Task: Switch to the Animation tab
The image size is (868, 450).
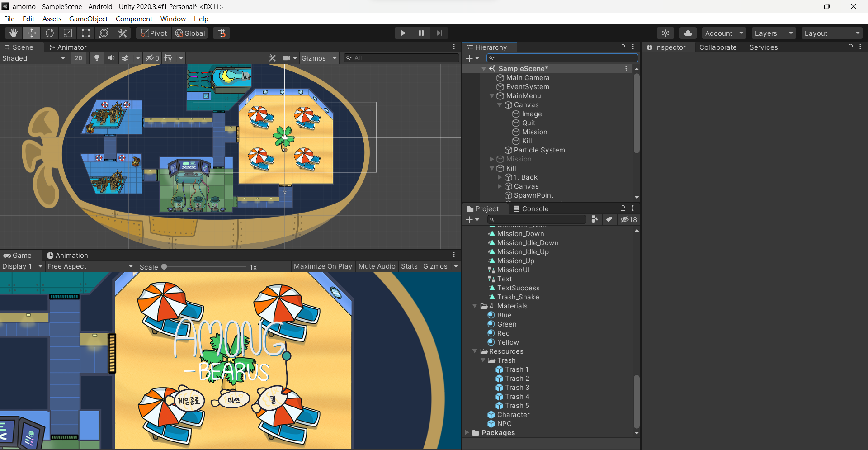Action: coord(67,255)
